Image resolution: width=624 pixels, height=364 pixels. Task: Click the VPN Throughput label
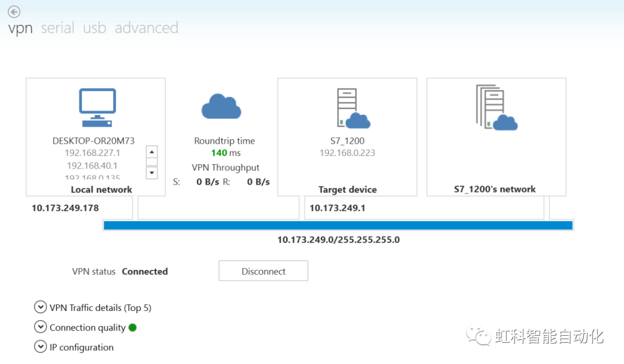pos(225,168)
